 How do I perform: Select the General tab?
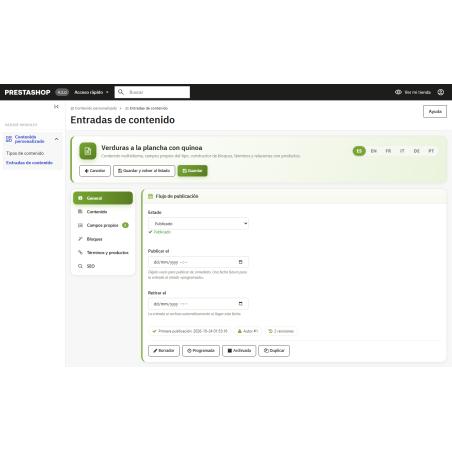click(103, 198)
